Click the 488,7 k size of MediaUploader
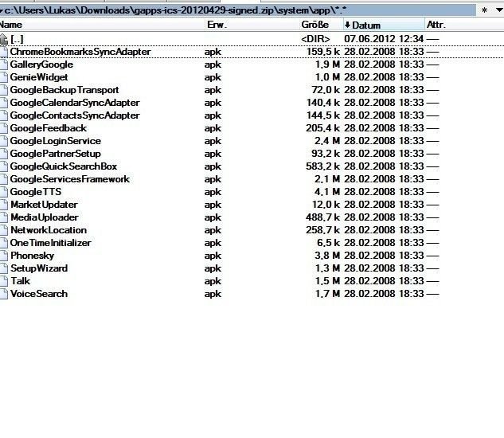The width and height of the screenshot is (504, 438). pos(323,217)
